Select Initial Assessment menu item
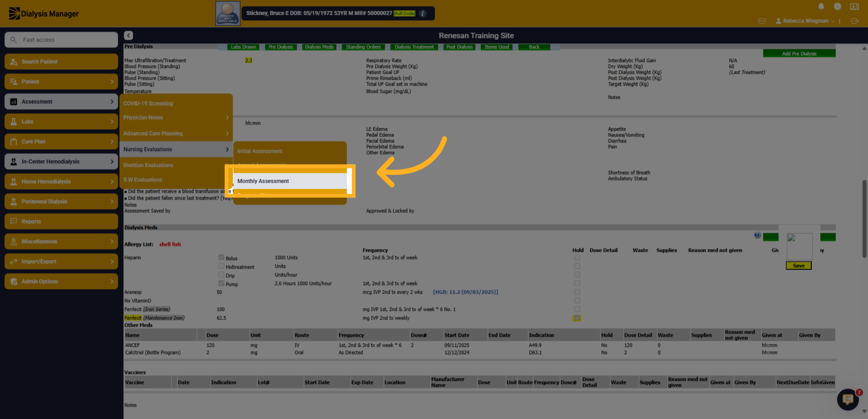868x419 pixels. 290,151
